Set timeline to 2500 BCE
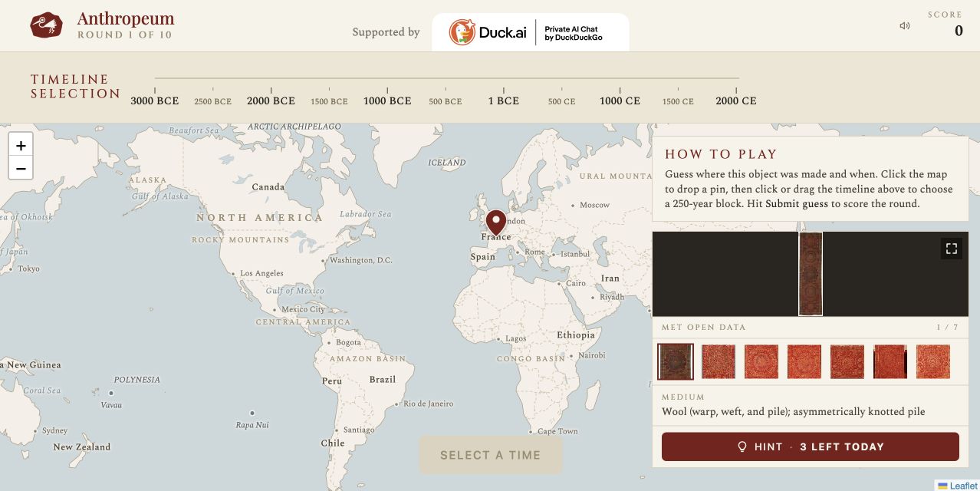Screen dimensions: 980x491 tap(213, 101)
